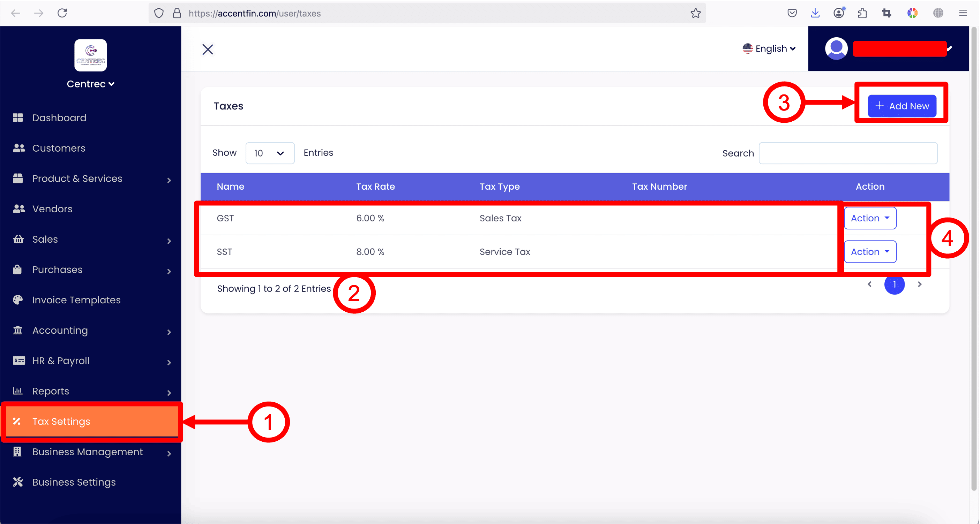Screen dimensions: 980x524
Task: Open Action dropdown for GST row
Action: click(870, 218)
